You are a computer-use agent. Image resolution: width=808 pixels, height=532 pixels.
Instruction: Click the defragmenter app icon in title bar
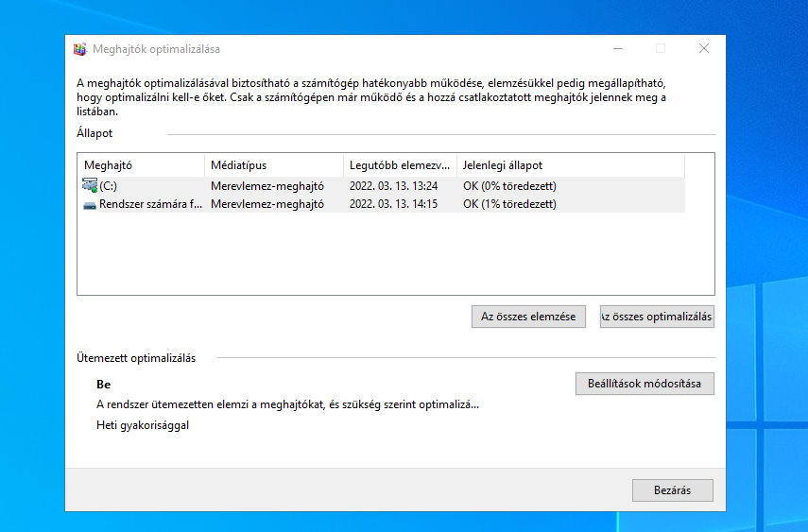pos(80,49)
